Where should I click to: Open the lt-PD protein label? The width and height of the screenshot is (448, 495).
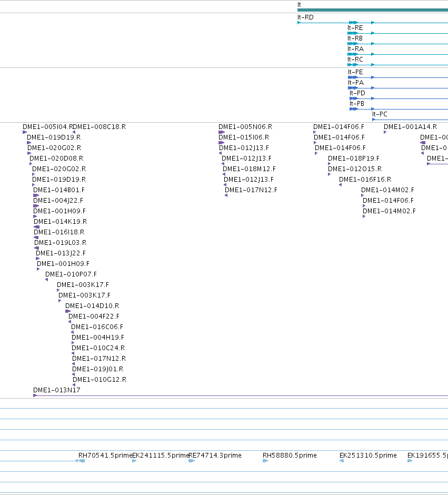pyautogui.click(x=357, y=93)
